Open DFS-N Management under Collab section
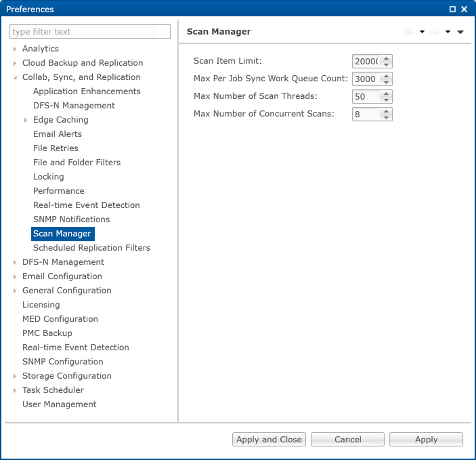Screen dimensions: 476x460 tap(74, 106)
